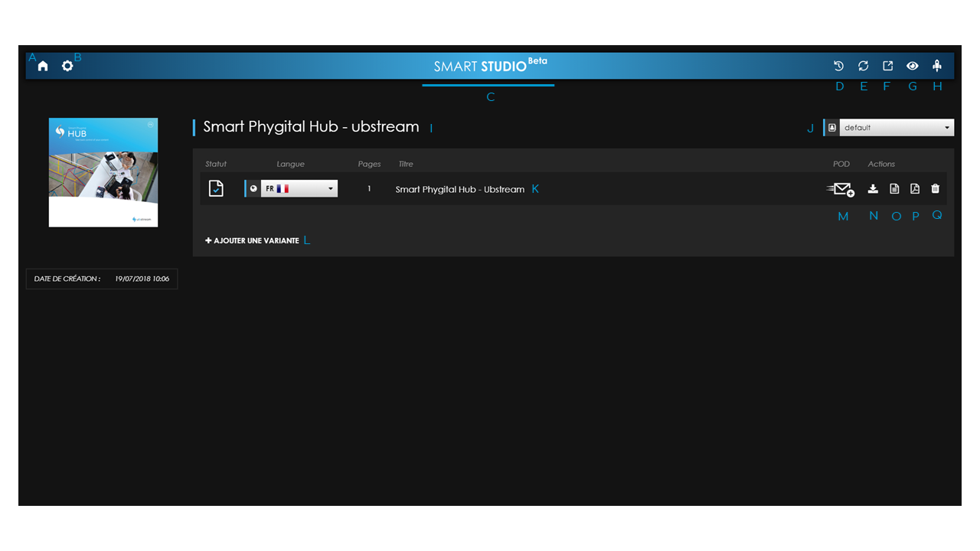Delete the variant with trash icon
Screen dimensions: 980x551
point(935,189)
